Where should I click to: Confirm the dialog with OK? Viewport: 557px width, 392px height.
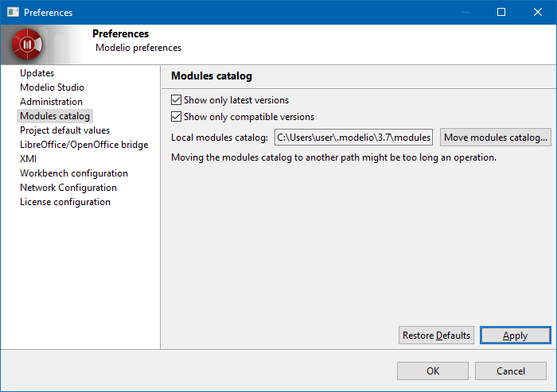[x=432, y=371]
